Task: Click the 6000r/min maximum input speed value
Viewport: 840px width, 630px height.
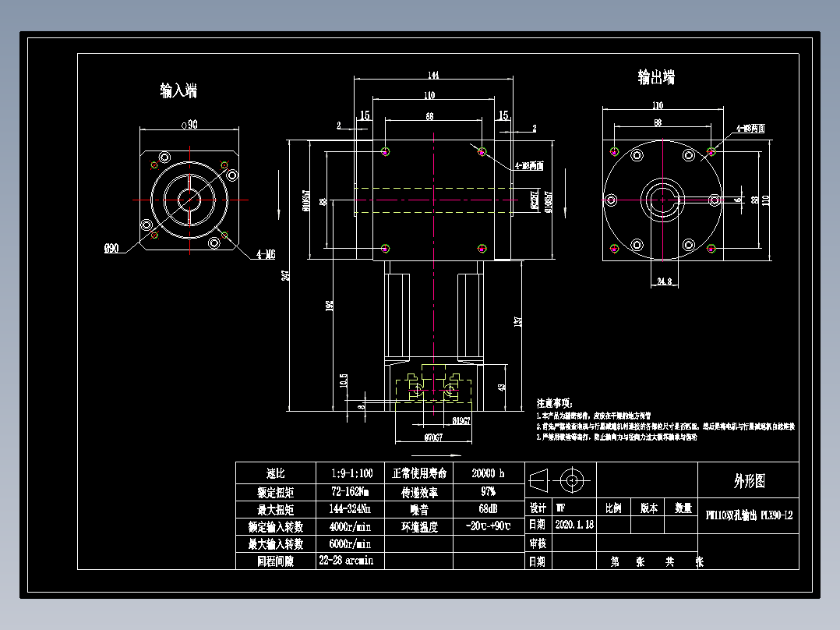Action: (351, 543)
